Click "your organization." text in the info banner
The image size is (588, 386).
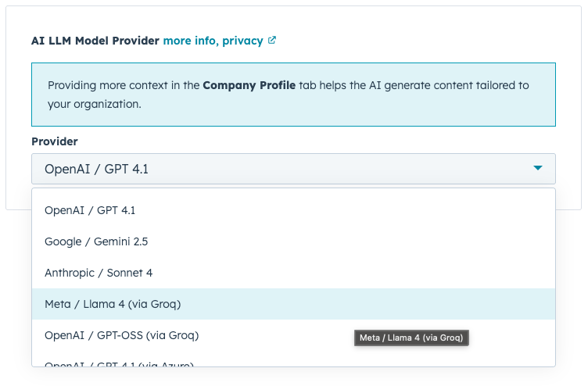95,104
